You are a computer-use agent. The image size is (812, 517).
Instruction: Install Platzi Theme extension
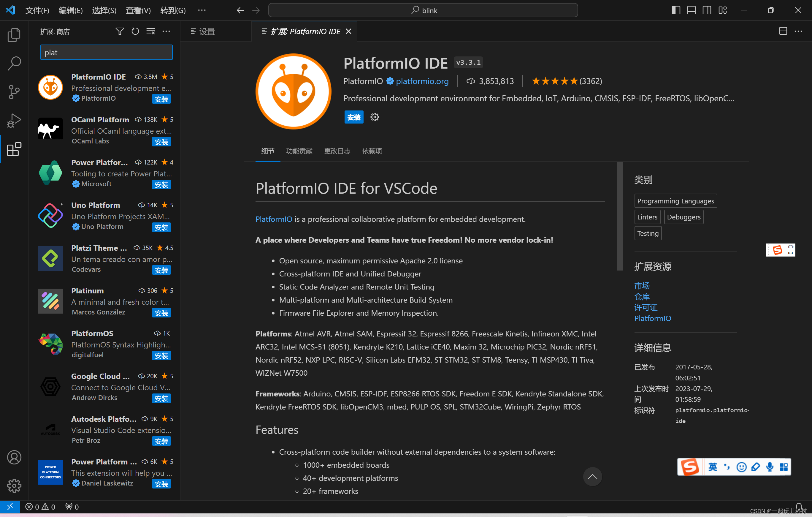tap(161, 270)
